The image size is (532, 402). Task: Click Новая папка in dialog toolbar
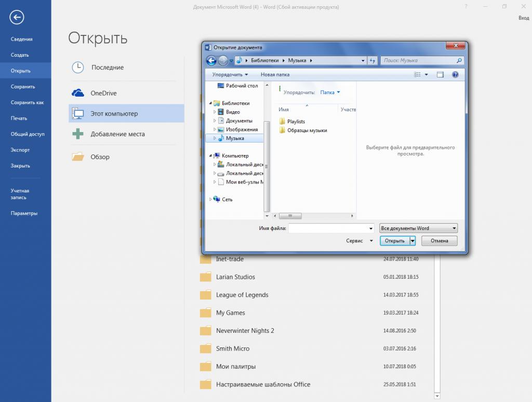[275, 74]
